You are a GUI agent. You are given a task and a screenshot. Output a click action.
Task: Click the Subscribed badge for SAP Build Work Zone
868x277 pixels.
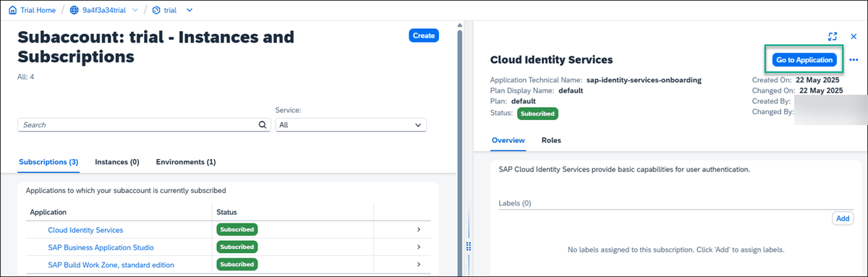pos(237,264)
